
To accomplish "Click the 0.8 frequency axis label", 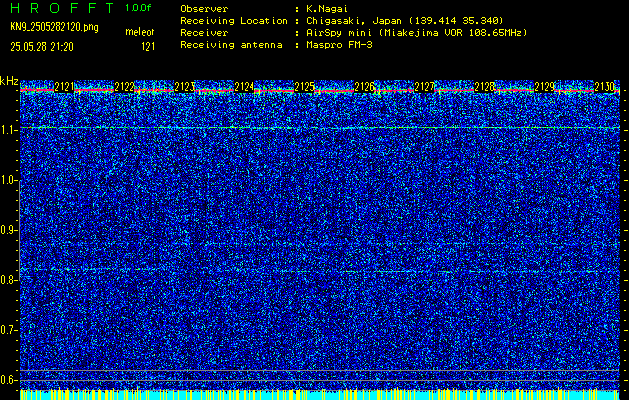I will point(9,280).
